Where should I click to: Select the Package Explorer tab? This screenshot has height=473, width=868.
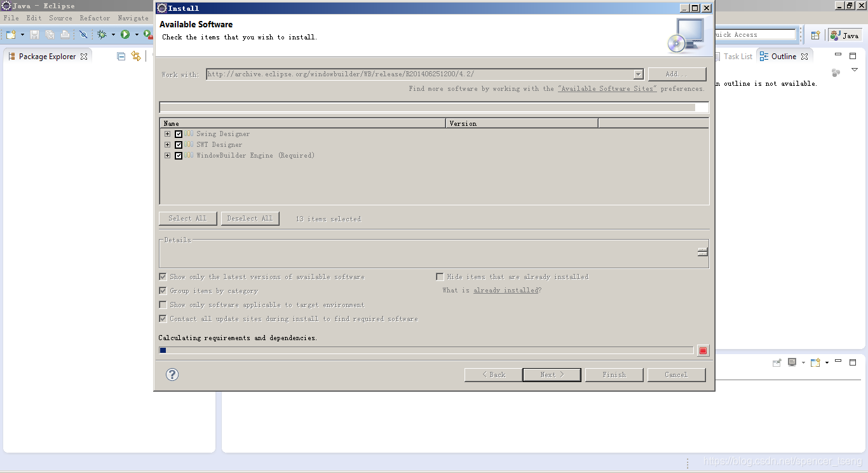click(48, 56)
